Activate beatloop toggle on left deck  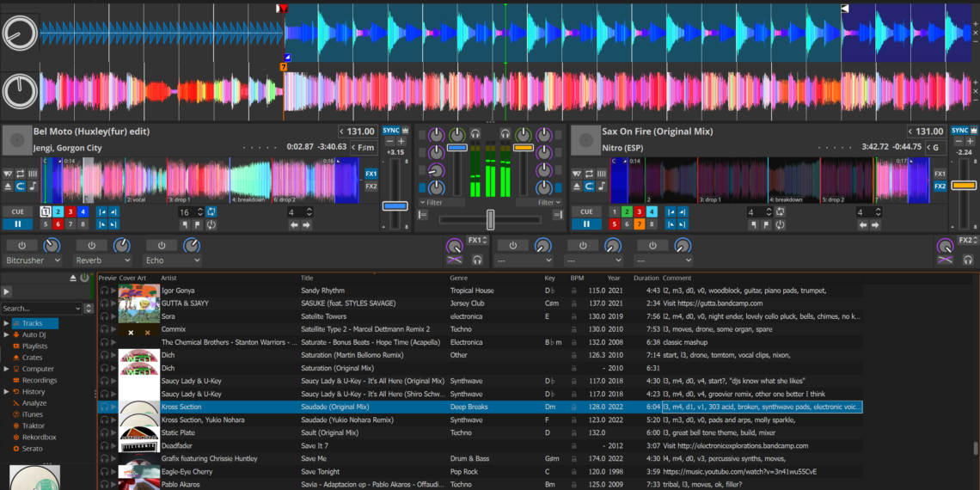[x=211, y=211]
